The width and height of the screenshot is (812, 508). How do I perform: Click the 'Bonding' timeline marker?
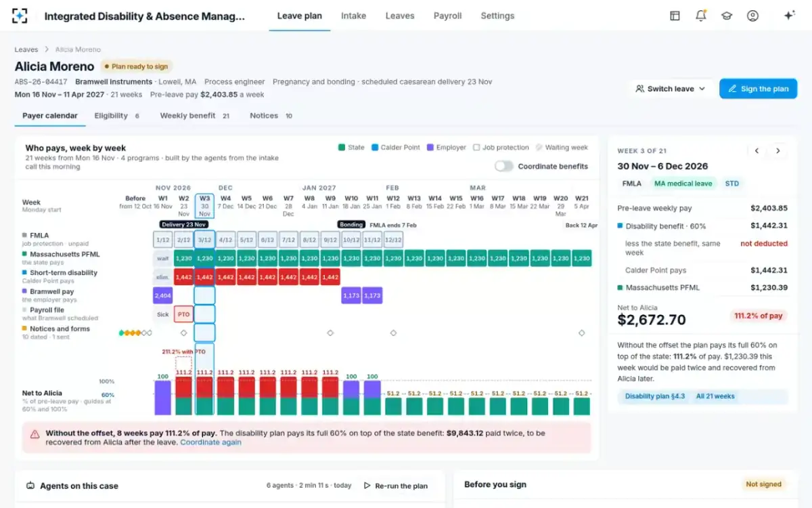[x=351, y=224]
